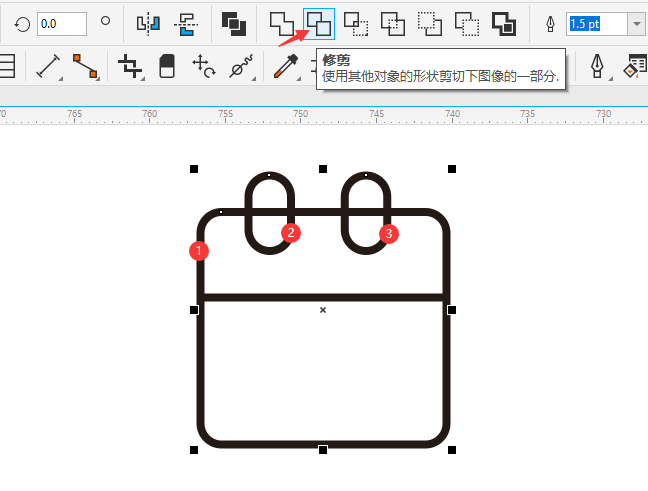
Task: Click the Intersect shaping icon
Action: [356, 24]
